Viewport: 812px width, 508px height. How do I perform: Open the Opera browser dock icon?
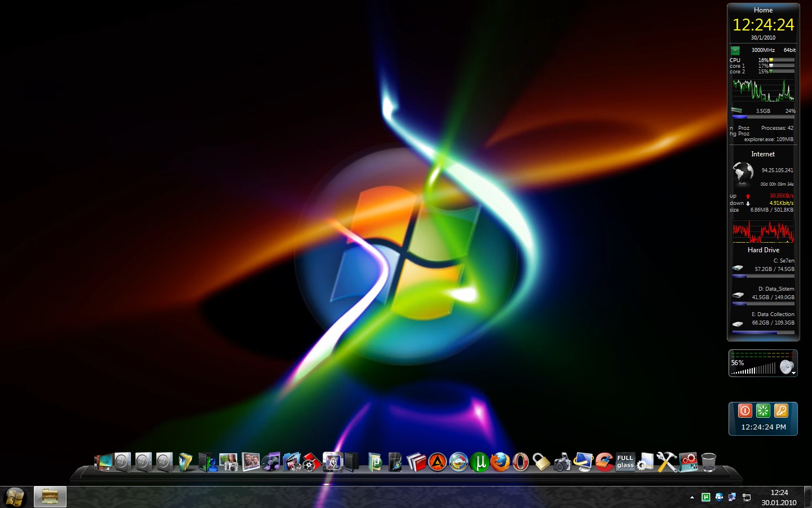(x=520, y=462)
